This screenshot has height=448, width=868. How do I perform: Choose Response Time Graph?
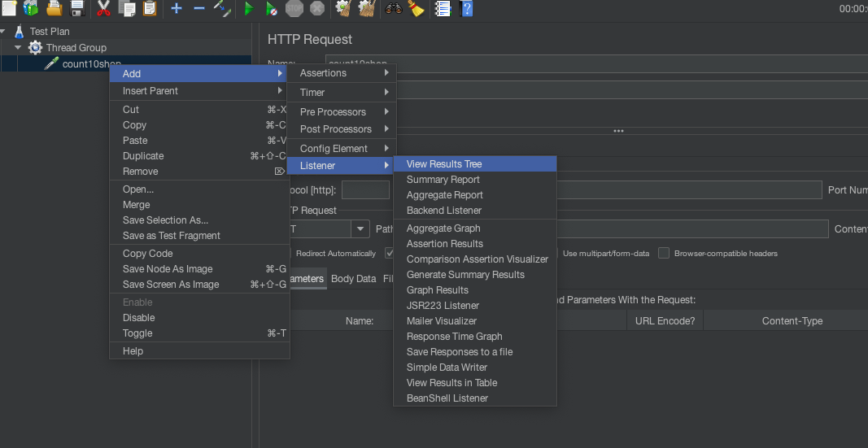[475, 337]
